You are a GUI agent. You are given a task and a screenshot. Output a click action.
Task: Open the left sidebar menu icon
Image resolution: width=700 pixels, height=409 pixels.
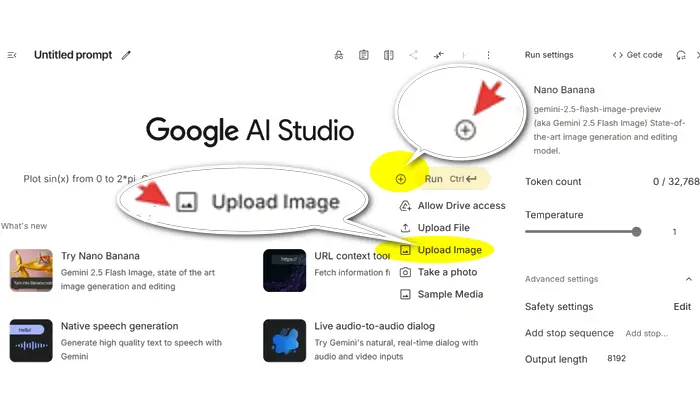[x=12, y=55]
